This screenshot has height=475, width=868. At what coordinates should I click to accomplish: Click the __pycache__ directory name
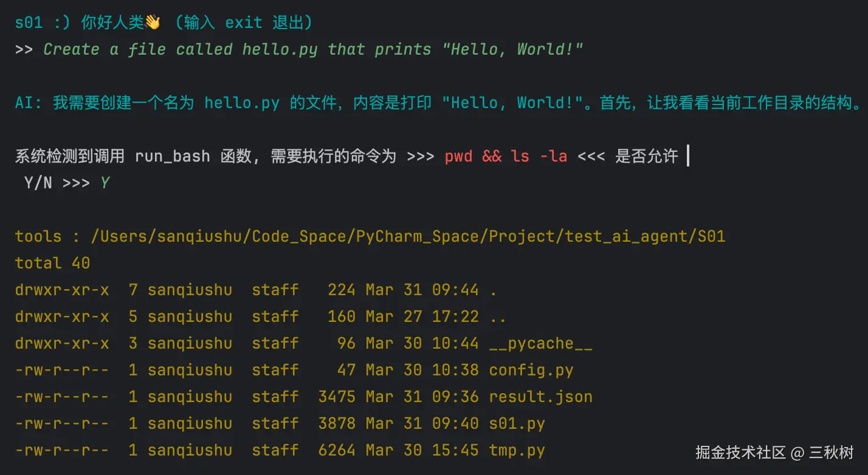[x=540, y=343]
